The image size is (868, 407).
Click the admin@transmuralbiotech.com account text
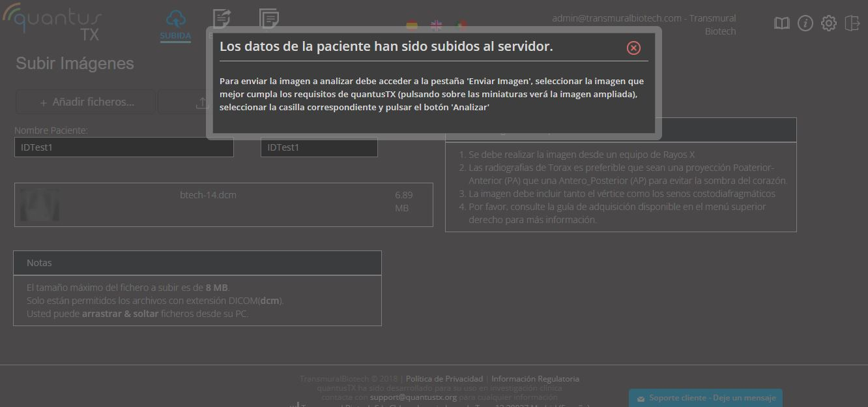tap(644, 25)
